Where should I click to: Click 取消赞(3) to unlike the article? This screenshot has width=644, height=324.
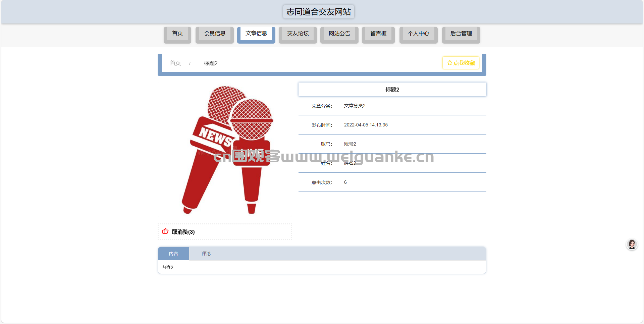click(x=183, y=231)
